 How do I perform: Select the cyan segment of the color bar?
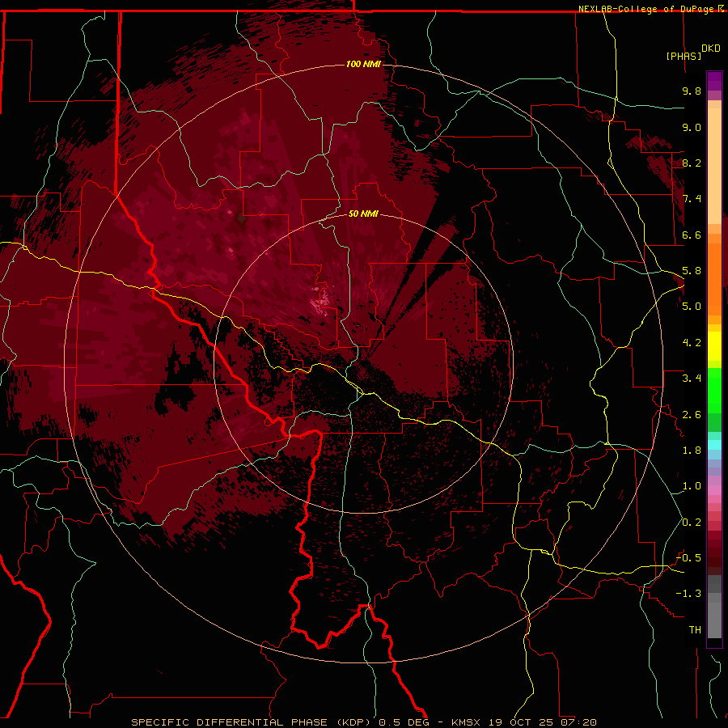tap(714, 445)
